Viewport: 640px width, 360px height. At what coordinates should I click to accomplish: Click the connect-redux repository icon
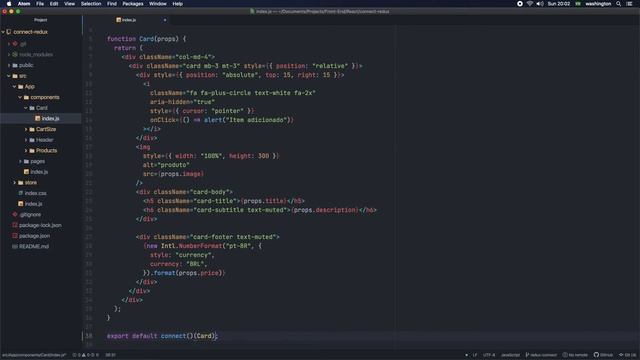tap(9, 32)
